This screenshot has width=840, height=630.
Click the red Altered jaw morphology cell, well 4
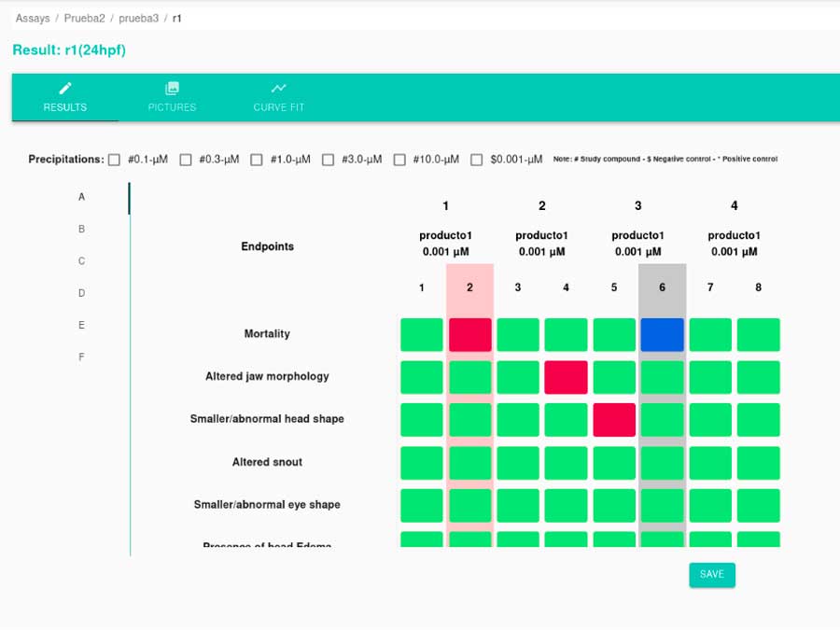coord(566,377)
